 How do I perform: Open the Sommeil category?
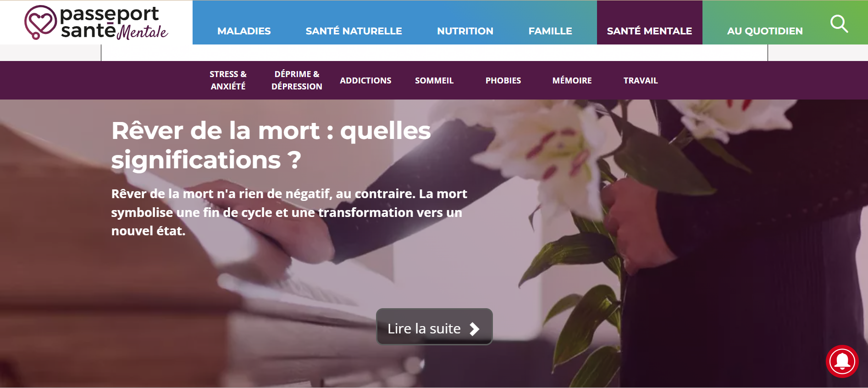(x=434, y=80)
